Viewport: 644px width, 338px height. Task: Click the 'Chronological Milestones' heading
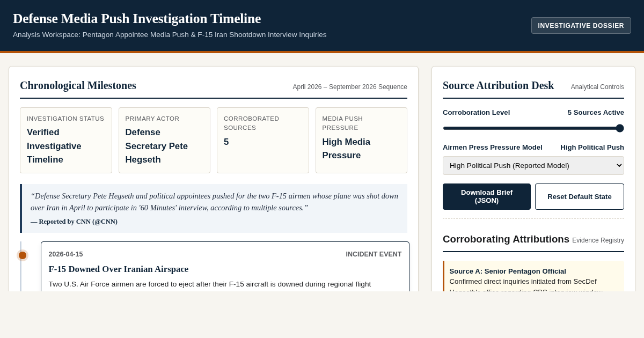(78, 85)
